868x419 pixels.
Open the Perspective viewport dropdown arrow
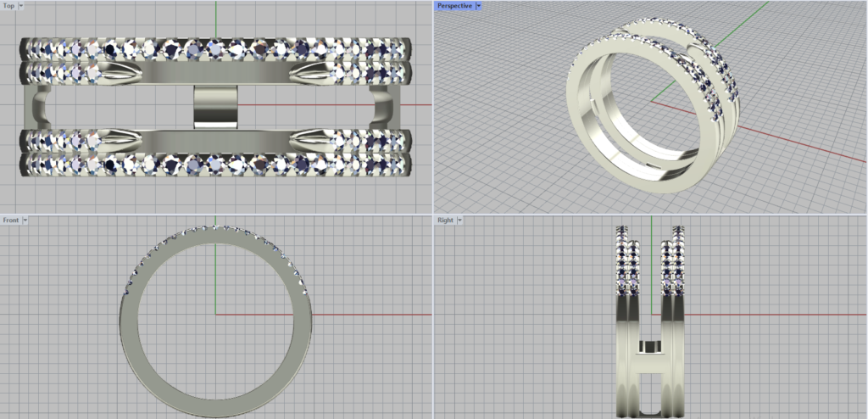[x=479, y=6]
